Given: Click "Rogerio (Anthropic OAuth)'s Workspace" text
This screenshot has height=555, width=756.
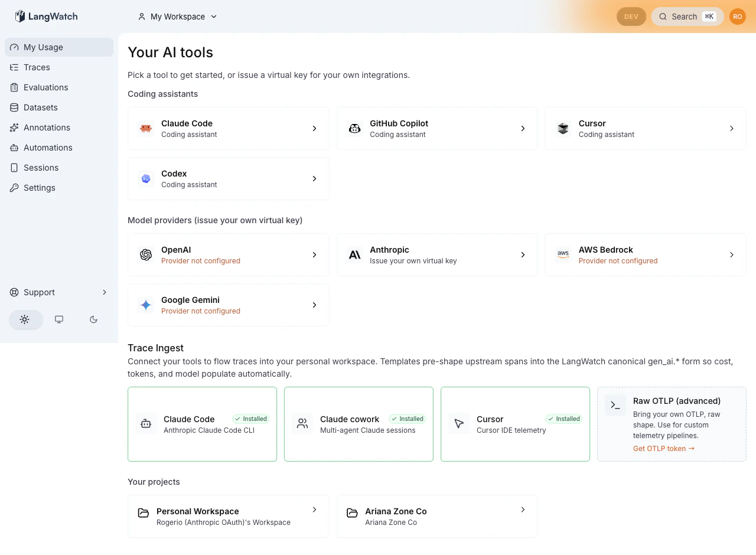Looking at the screenshot, I should coord(223,523).
